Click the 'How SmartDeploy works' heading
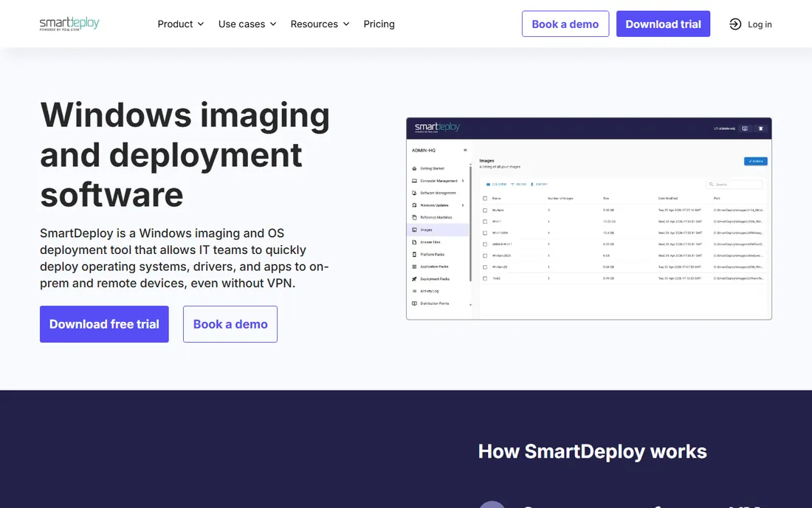 pos(593,452)
